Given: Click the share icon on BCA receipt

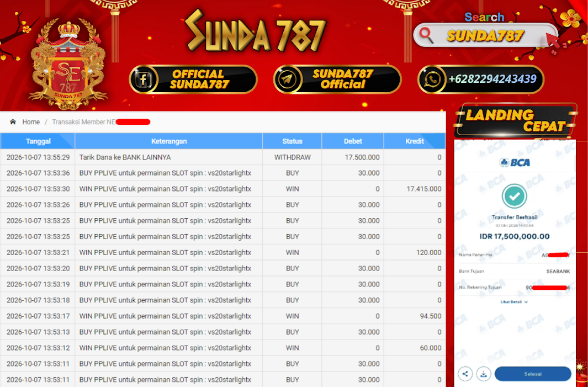Looking at the screenshot, I should 465,374.
